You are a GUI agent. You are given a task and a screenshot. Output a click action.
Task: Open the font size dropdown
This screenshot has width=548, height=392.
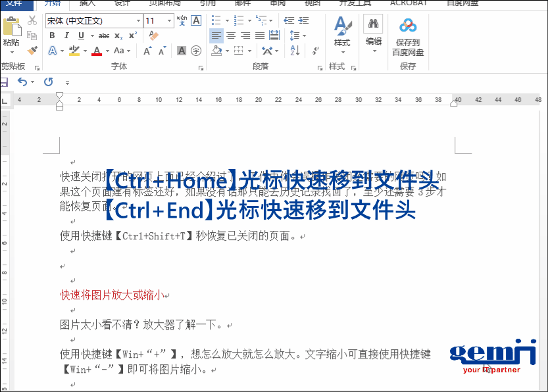(x=168, y=20)
